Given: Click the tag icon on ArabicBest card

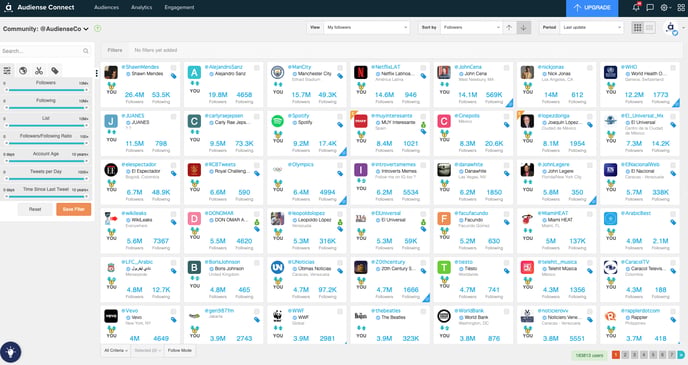Looking at the screenshot, I should [x=673, y=222].
